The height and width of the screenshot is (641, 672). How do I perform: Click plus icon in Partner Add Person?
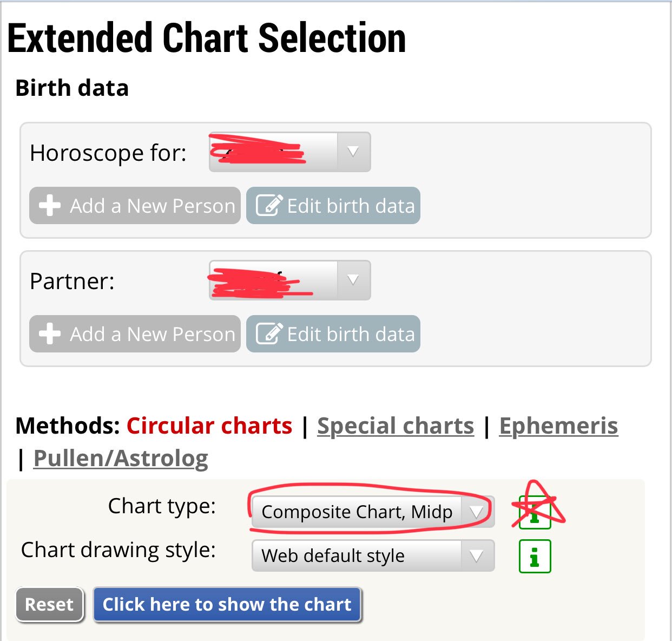[x=50, y=334]
